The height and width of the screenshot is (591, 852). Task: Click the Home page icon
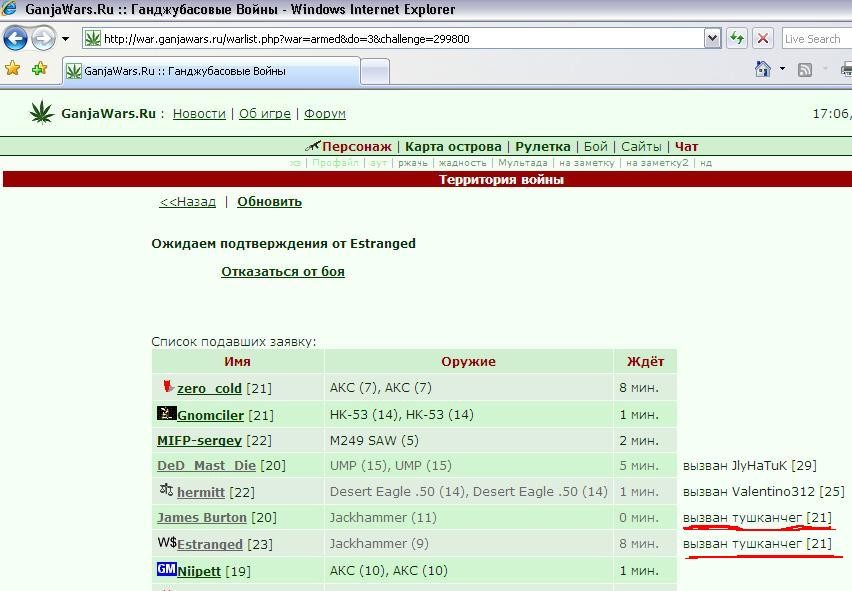[763, 69]
